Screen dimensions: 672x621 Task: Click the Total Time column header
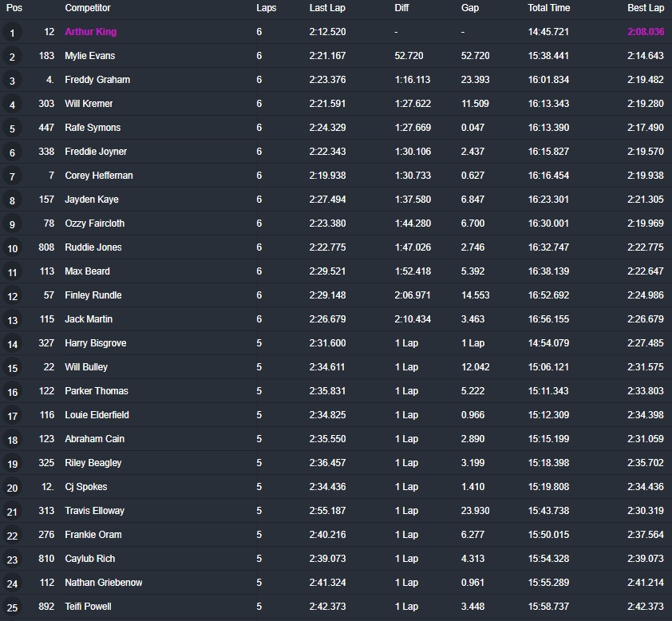click(x=549, y=8)
